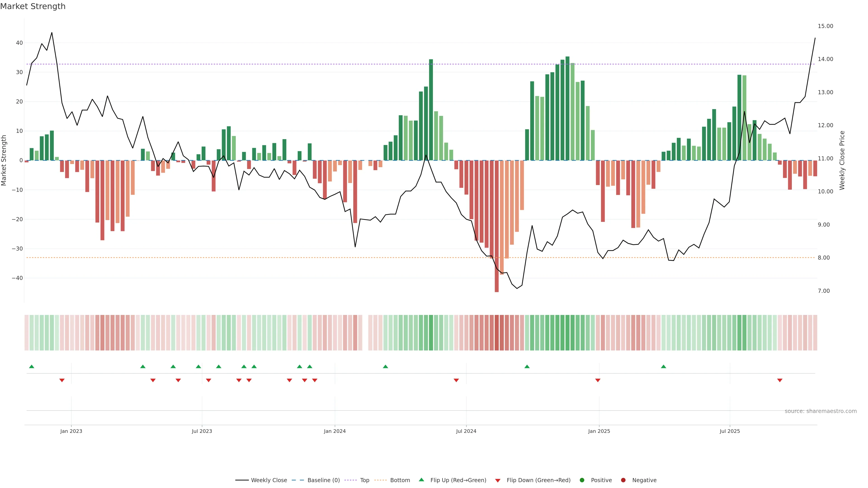Click the source: sharemaestro.com text

tap(821, 411)
